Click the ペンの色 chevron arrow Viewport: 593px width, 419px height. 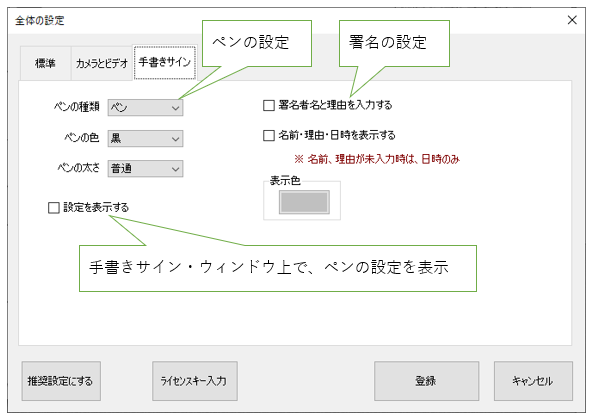(175, 139)
